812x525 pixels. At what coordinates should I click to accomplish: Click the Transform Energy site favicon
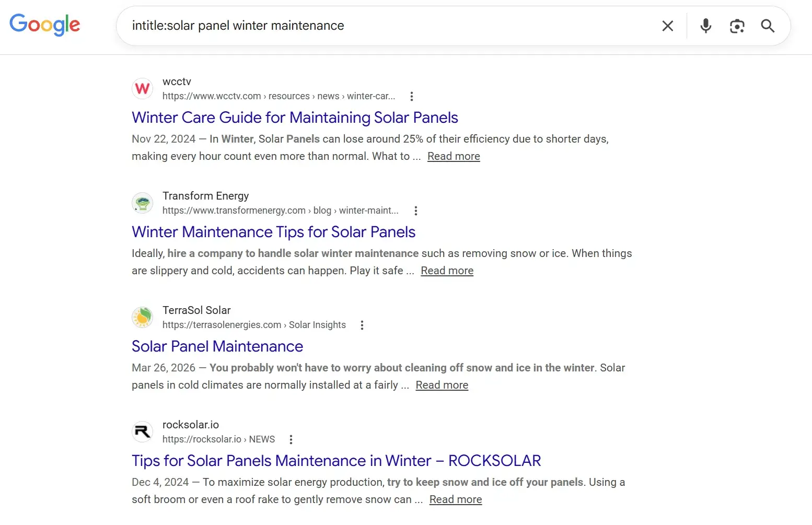tap(142, 203)
